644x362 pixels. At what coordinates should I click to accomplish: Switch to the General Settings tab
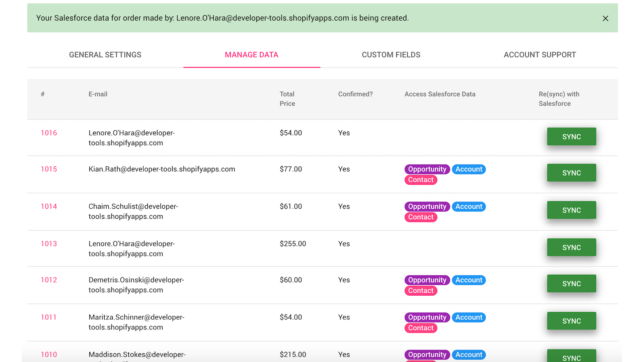(x=105, y=55)
